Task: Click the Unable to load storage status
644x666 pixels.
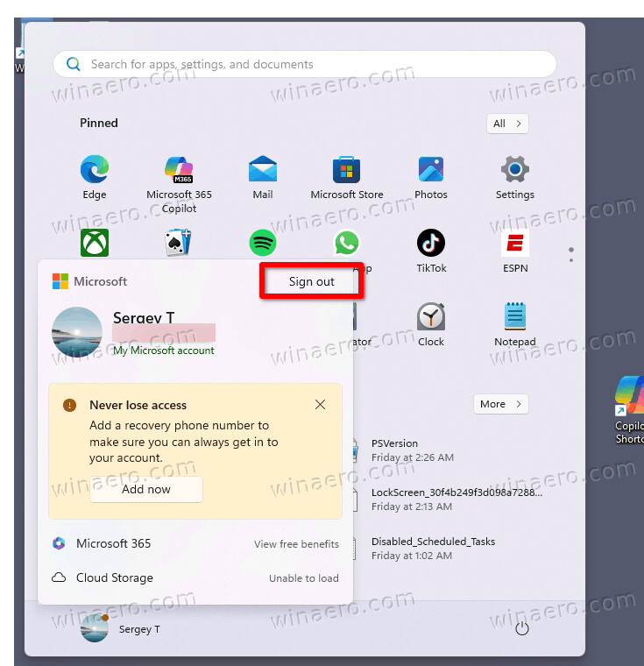Action: pos(304,578)
